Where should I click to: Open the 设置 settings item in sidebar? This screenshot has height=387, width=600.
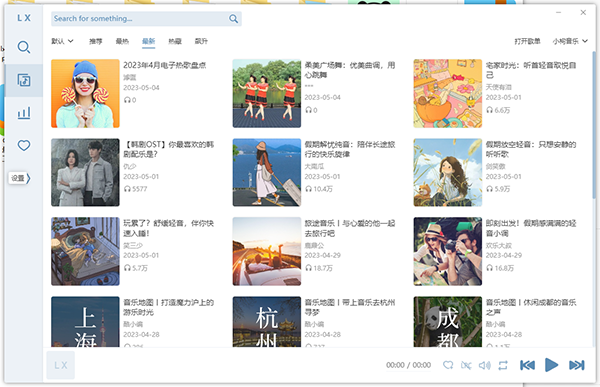click(19, 178)
